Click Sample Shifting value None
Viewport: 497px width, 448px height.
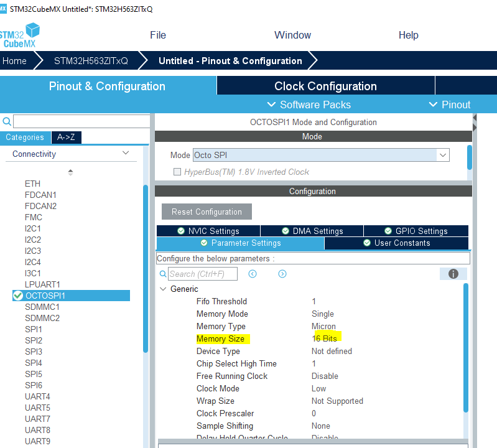[321, 426]
